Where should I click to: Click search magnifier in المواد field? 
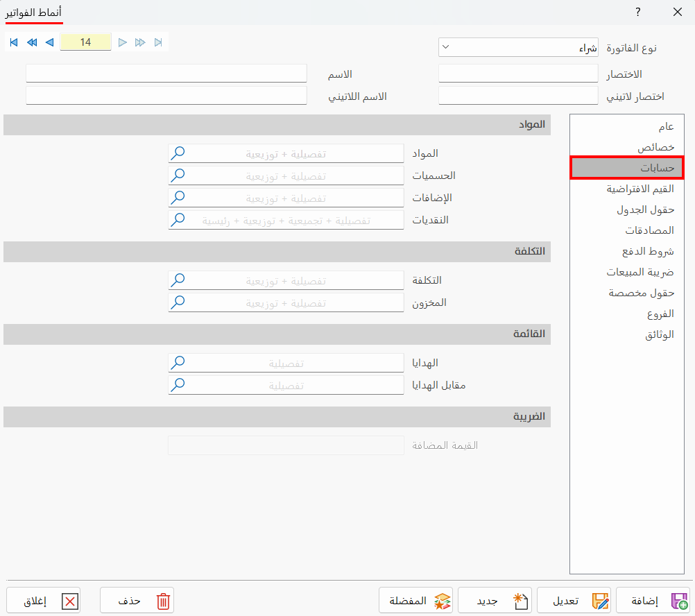point(178,153)
